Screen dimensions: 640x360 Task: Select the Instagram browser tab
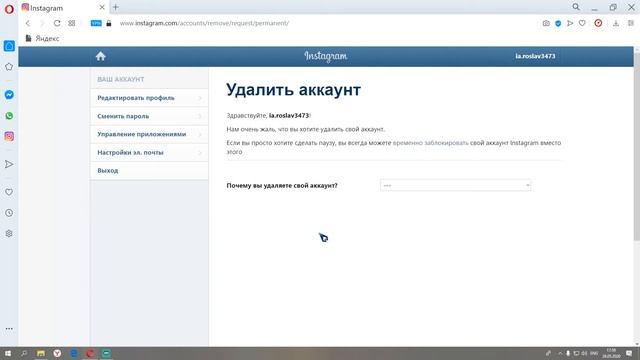click(x=61, y=7)
